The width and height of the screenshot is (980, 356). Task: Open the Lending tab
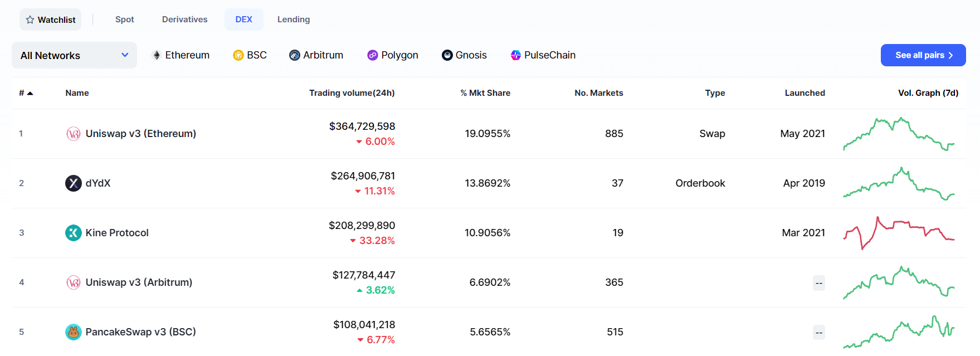pyautogui.click(x=294, y=19)
